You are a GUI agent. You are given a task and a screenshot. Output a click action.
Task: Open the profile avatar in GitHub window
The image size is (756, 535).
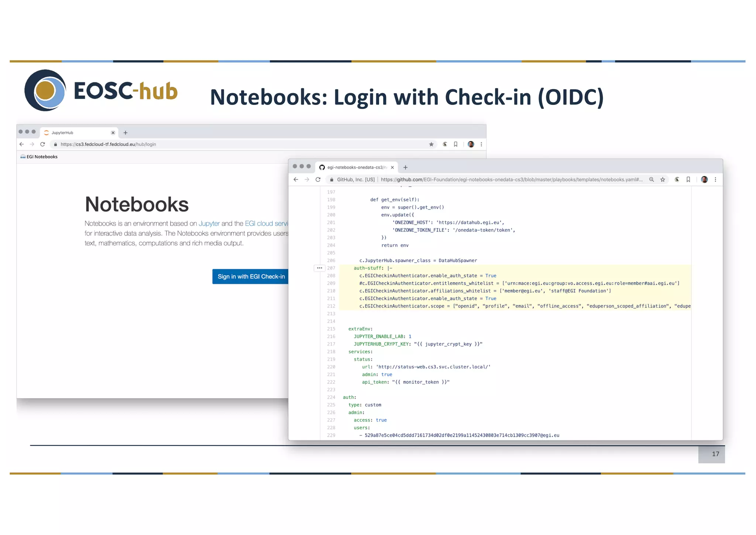(704, 180)
